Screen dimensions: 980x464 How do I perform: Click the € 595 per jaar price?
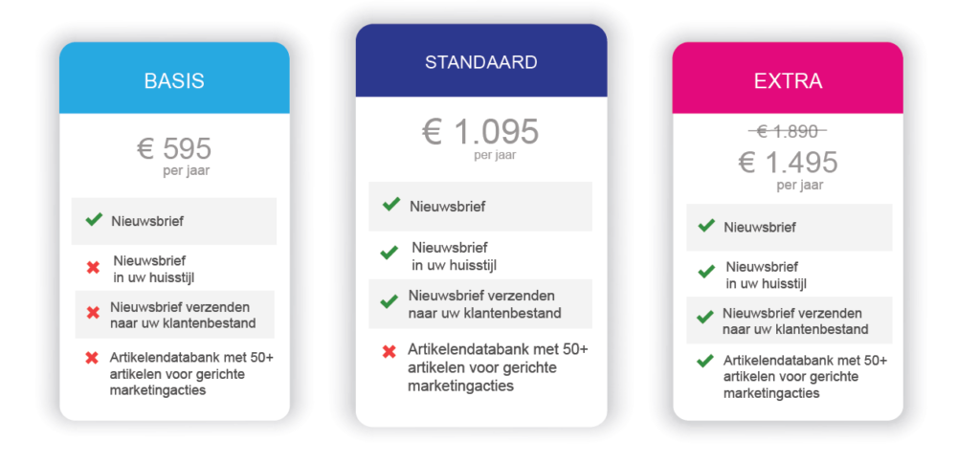[174, 157]
